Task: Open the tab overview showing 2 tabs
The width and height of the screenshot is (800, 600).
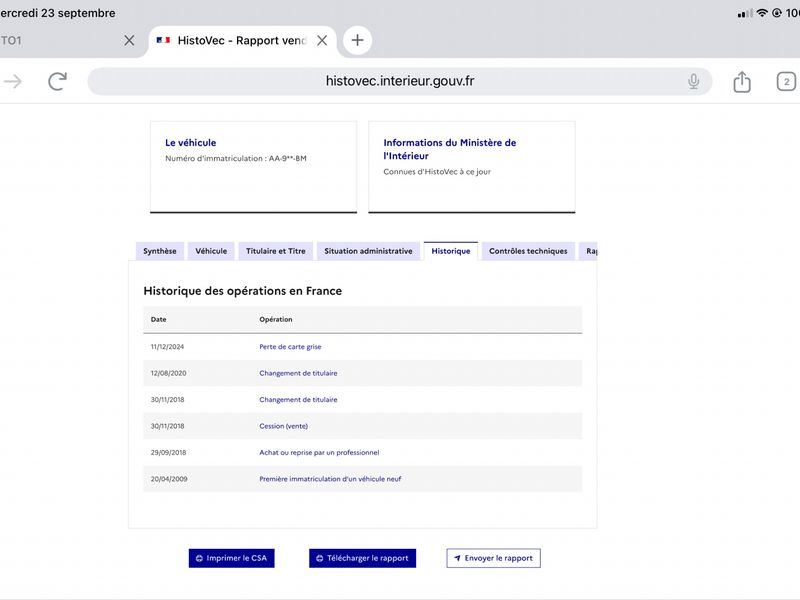Action: [x=786, y=82]
